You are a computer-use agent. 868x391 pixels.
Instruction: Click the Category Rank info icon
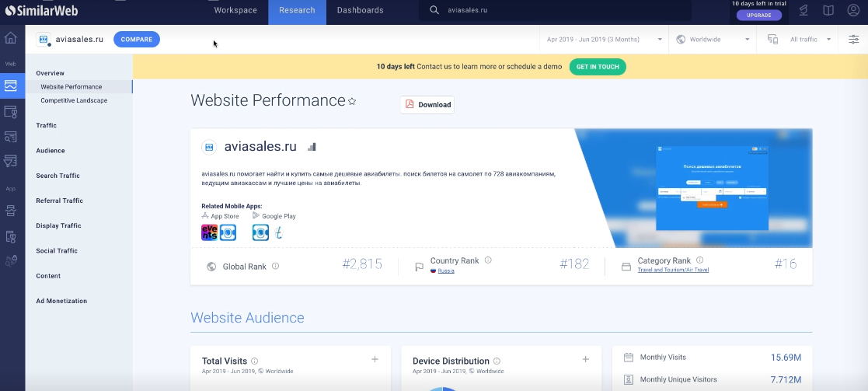coord(699,260)
